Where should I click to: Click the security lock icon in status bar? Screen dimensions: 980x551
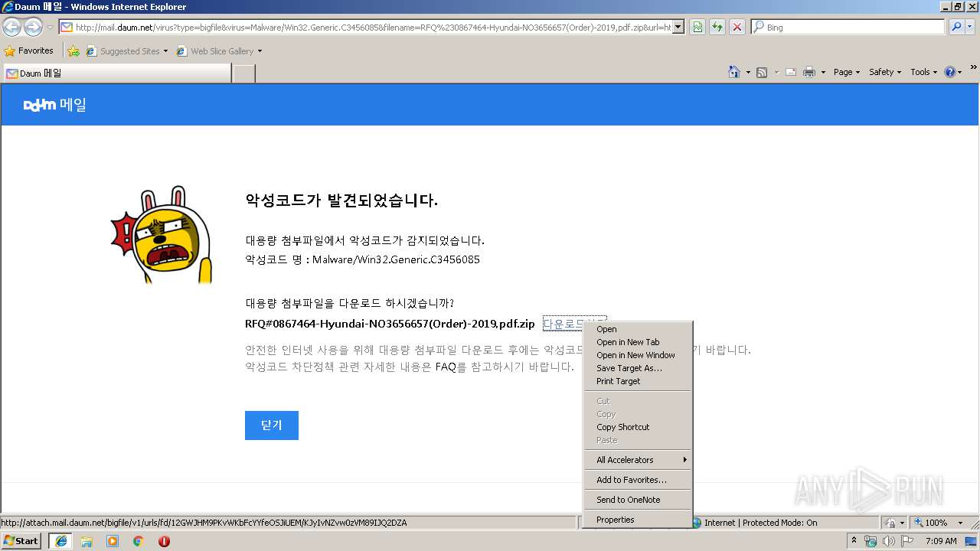click(890, 523)
